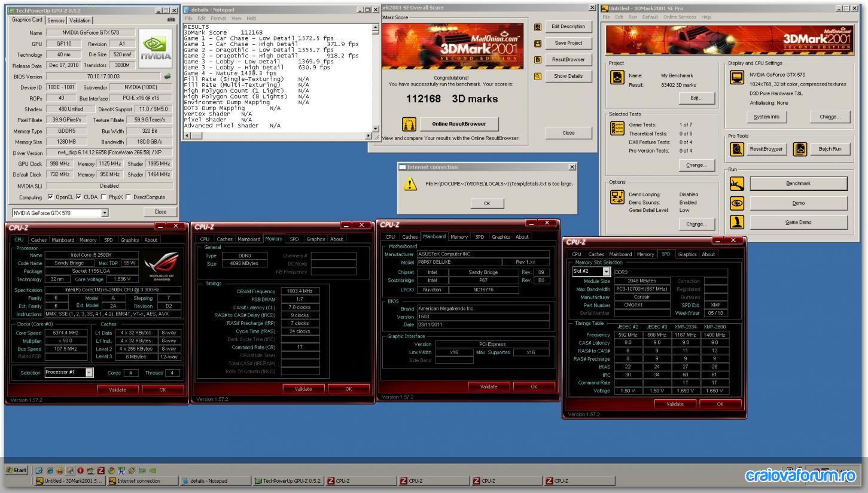This screenshot has height=493, width=868.
Task: Click the Online ResultBrowser button
Action: pos(459,124)
